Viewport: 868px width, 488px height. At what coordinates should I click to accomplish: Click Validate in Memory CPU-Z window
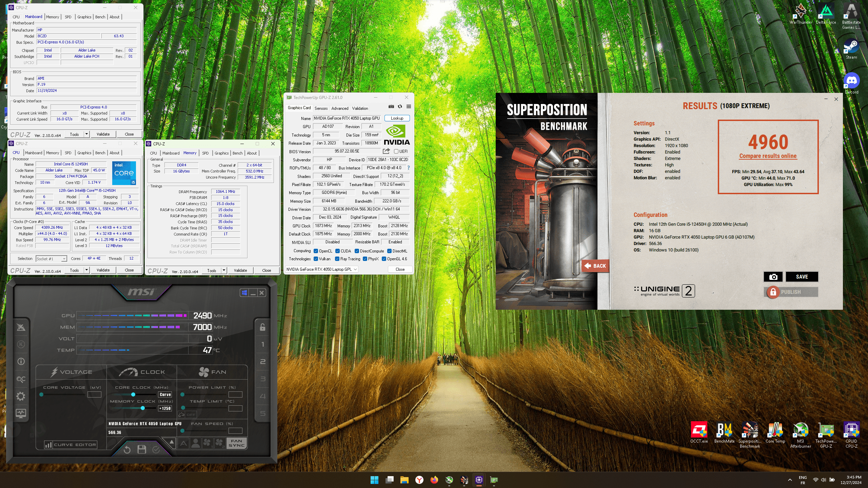click(240, 270)
